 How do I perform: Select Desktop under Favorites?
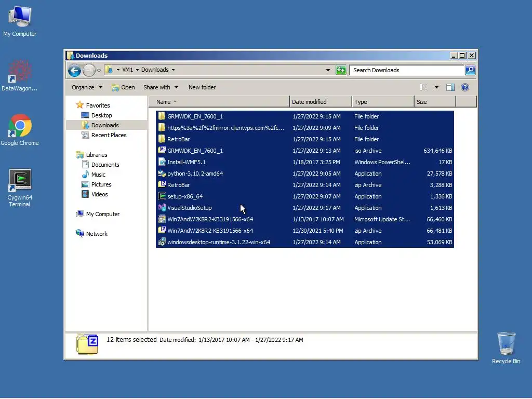[x=101, y=115]
